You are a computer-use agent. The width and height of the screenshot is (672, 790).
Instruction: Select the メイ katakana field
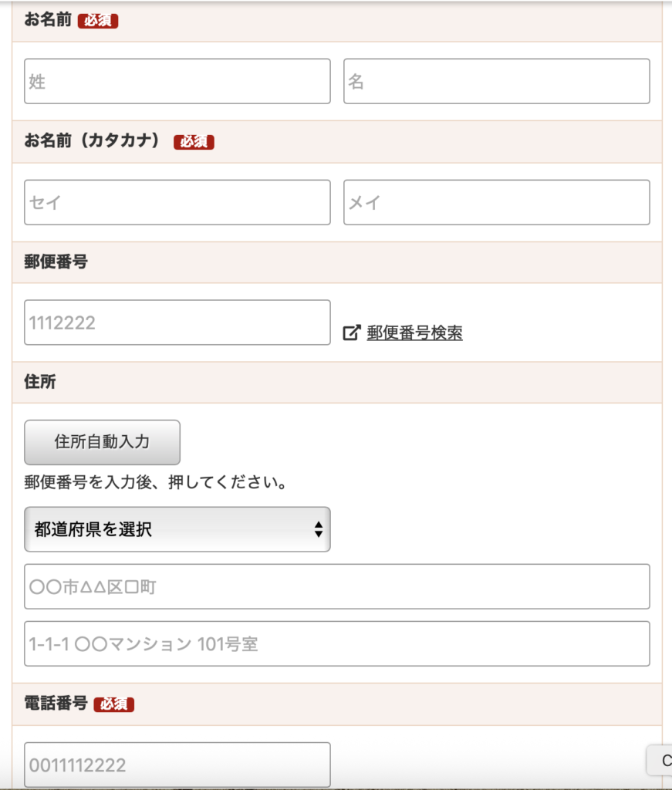coord(497,202)
